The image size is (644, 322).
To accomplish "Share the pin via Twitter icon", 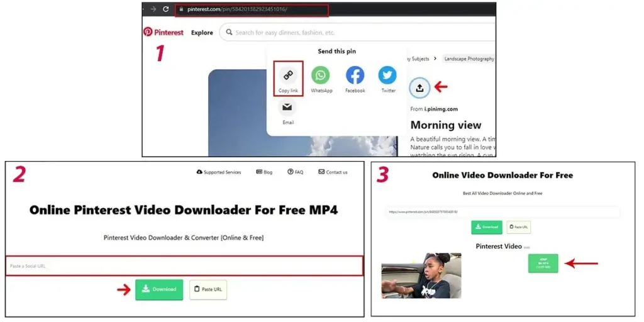I will (387, 75).
